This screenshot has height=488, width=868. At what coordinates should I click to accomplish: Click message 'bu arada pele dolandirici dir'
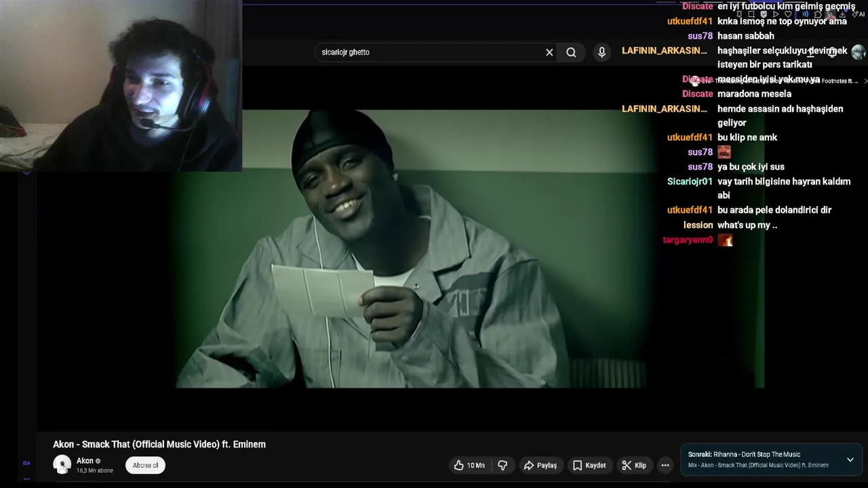click(x=774, y=209)
